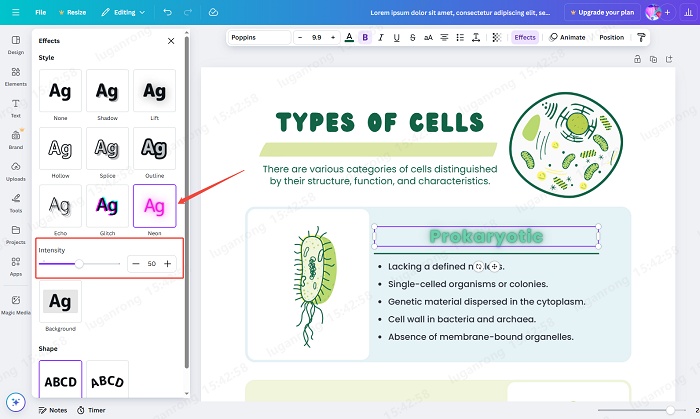The image size is (700, 419).
Task: Lock the page using padlock icon
Action: pos(638,59)
